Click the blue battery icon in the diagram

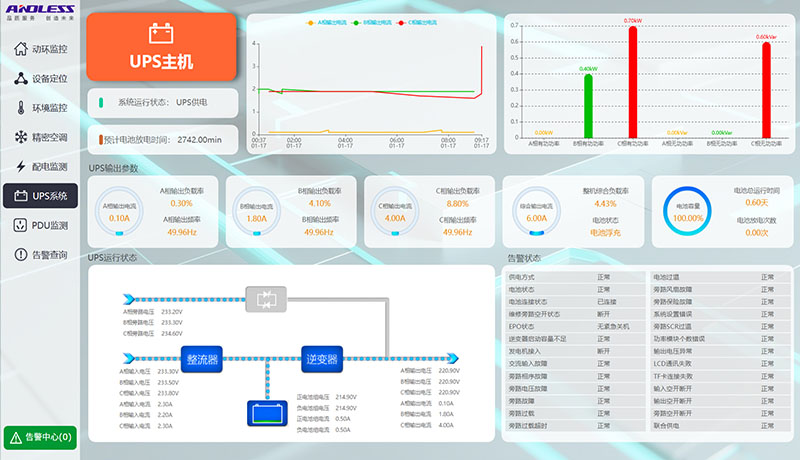tap(267, 411)
